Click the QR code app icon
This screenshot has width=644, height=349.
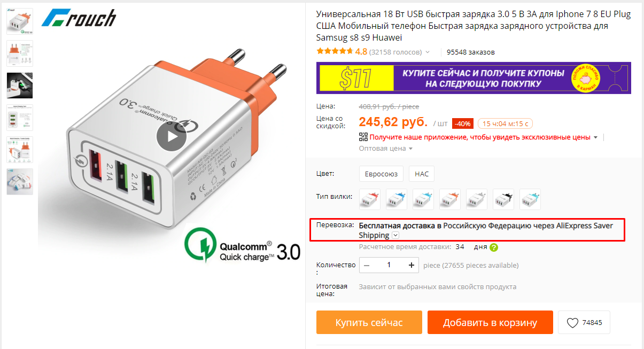pos(363,137)
